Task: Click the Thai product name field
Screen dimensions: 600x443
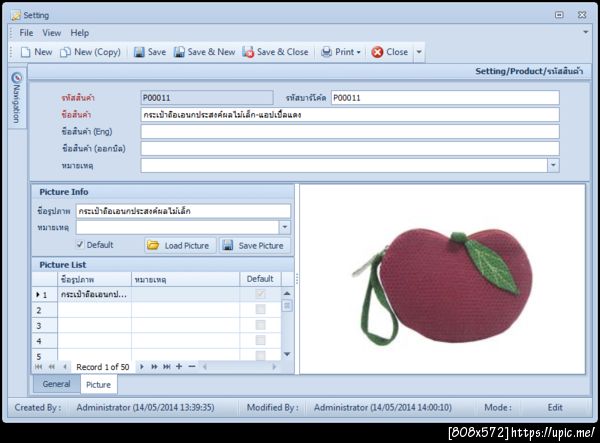Action: point(350,115)
